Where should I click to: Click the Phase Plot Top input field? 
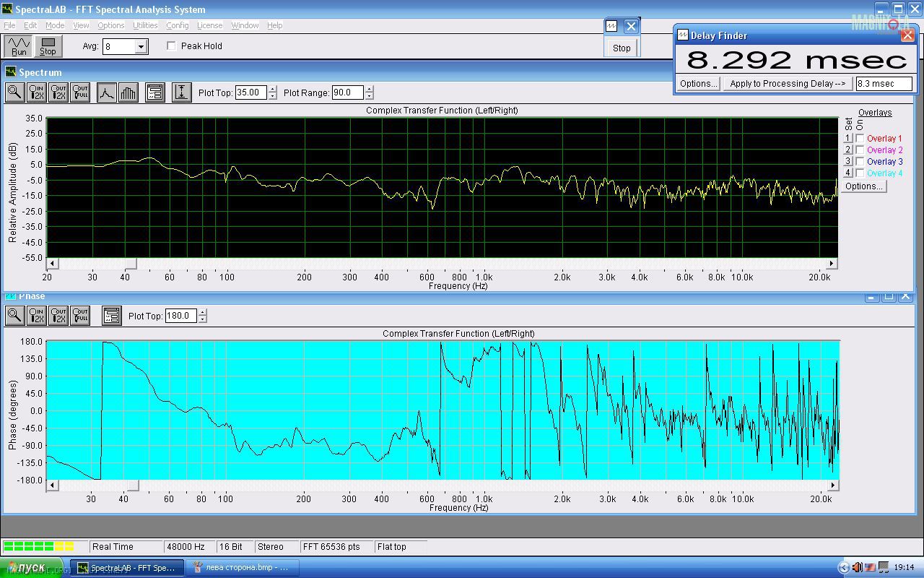click(x=181, y=316)
